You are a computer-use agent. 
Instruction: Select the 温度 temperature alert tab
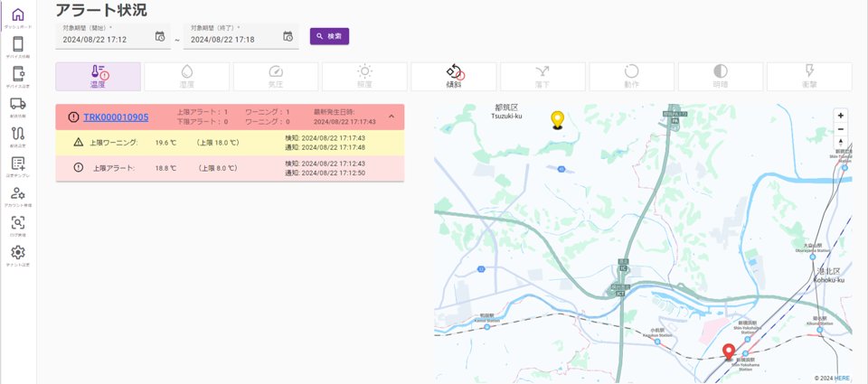pos(98,77)
